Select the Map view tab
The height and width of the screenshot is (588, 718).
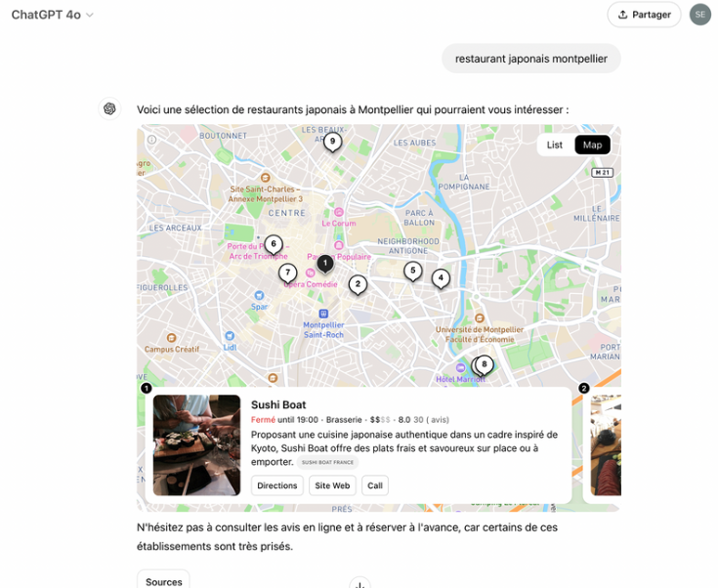tap(592, 146)
